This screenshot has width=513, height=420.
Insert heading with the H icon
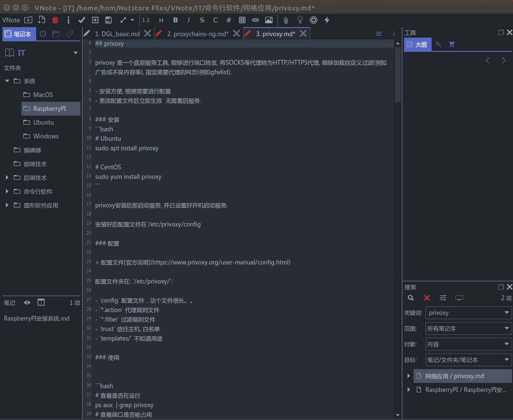click(x=161, y=20)
